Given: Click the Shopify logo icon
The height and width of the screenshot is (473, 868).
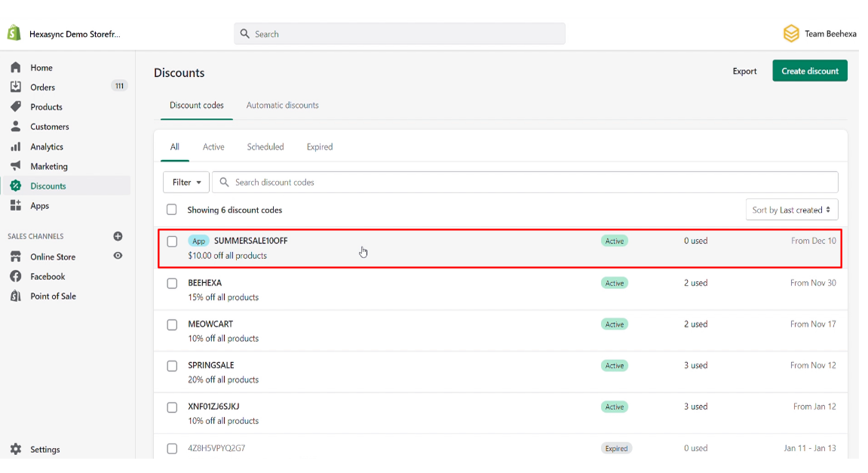Looking at the screenshot, I should (14, 33).
